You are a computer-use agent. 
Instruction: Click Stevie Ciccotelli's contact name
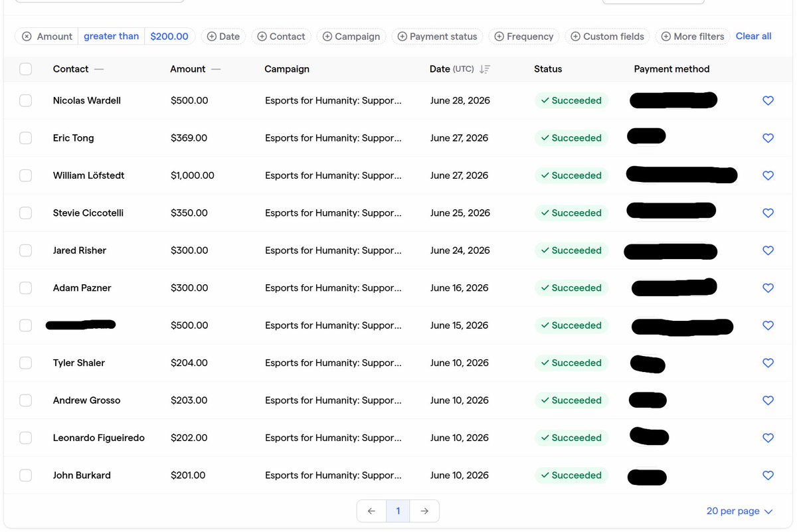click(x=88, y=213)
